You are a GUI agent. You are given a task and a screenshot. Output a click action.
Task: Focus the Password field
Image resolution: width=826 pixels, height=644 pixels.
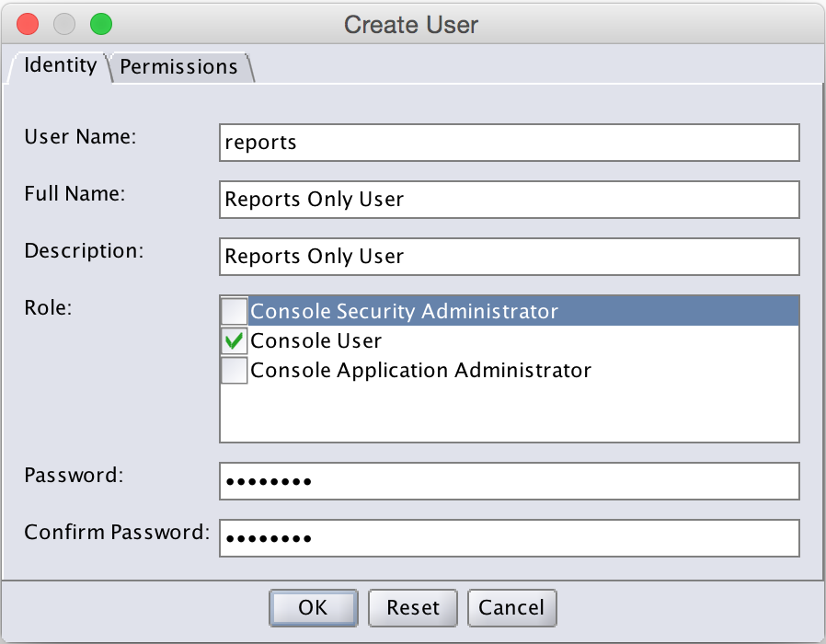510,481
